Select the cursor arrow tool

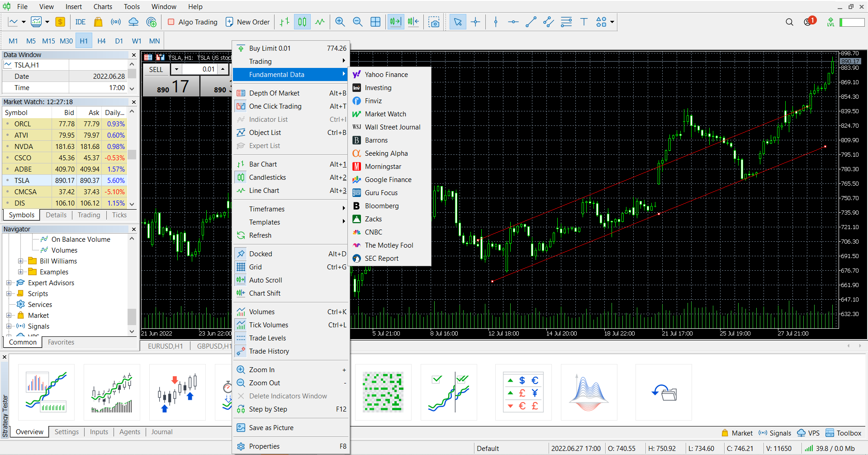click(458, 22)
